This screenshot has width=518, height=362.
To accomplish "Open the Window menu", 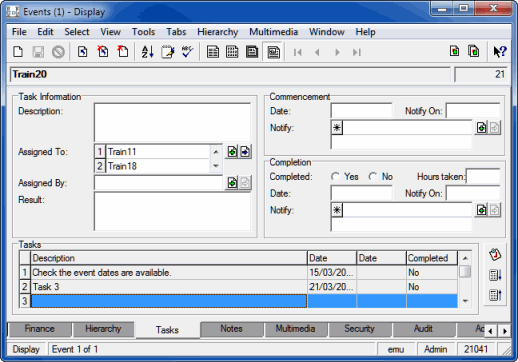I will tap(327, 32).
